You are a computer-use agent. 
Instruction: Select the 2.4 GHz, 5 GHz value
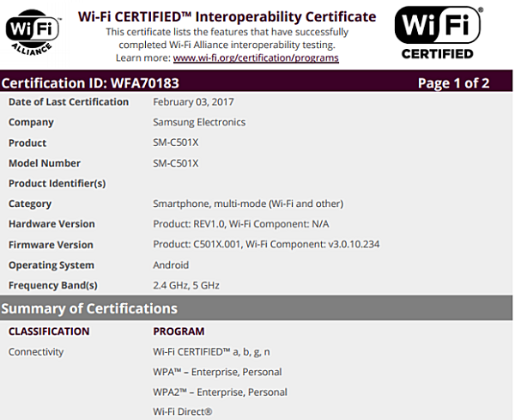pos(186,285)
